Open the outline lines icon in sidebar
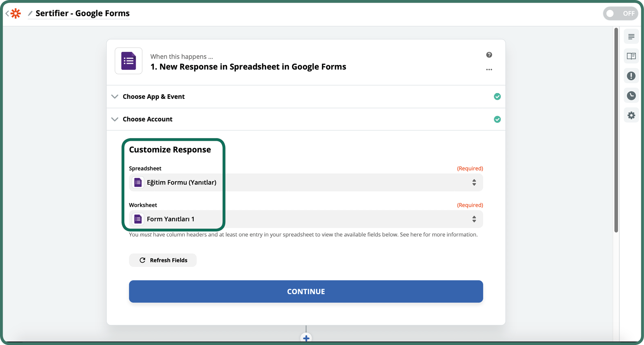The width and height of the screenshot is (644, 345). pyautogui.click(x=631, y=36)
